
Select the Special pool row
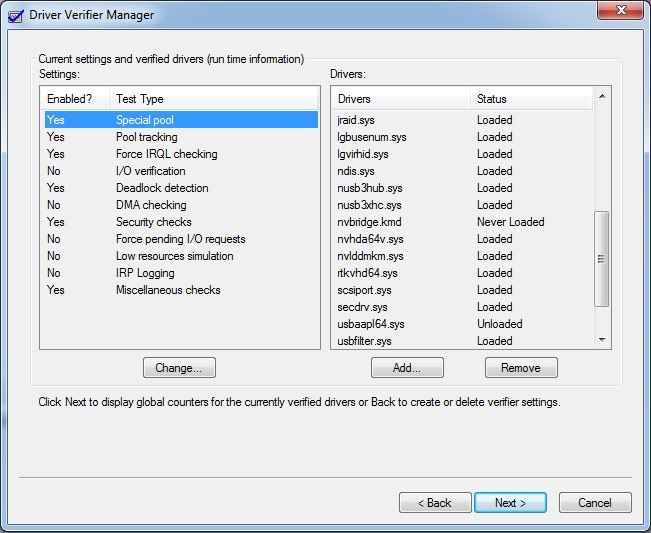[181, 120]
